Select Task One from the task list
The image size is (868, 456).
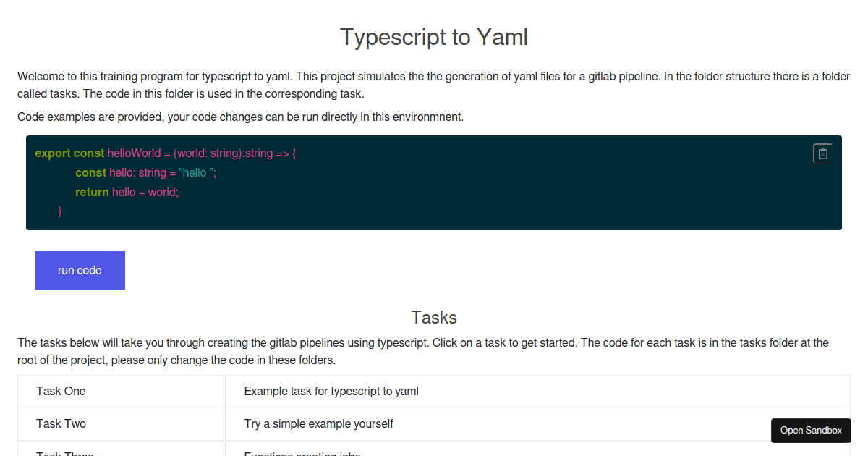tap(61, 391)
